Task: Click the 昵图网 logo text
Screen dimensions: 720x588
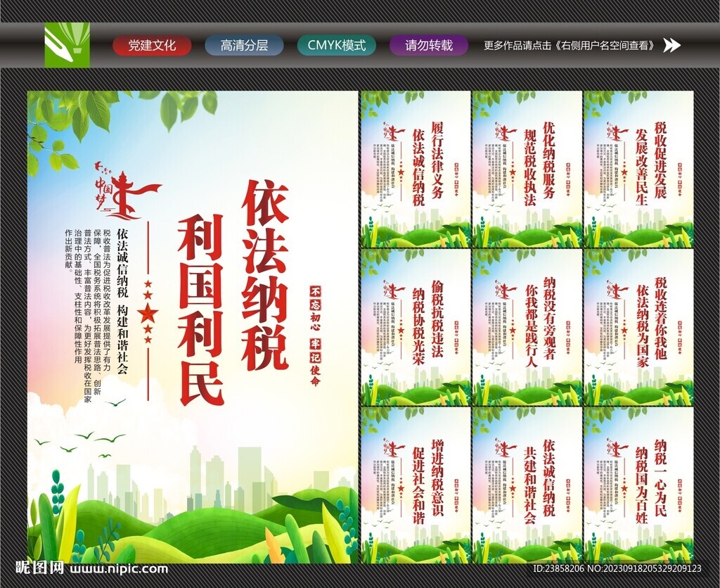Action: point(39,568)
